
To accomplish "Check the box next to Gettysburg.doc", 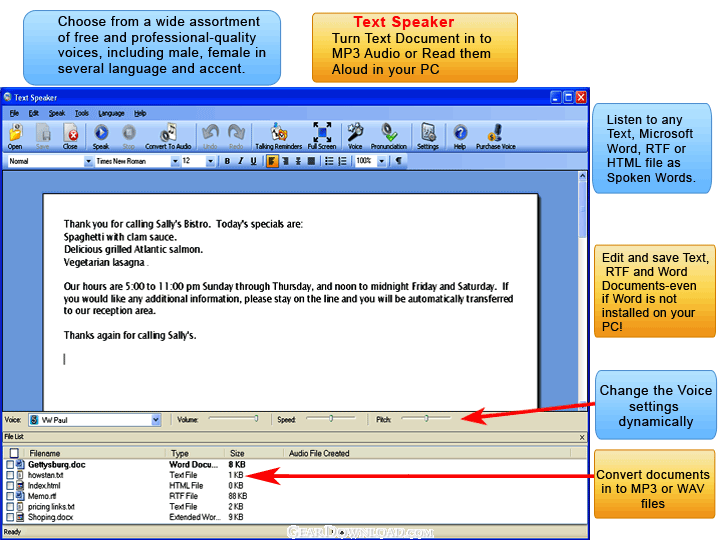I will (11, 465).
